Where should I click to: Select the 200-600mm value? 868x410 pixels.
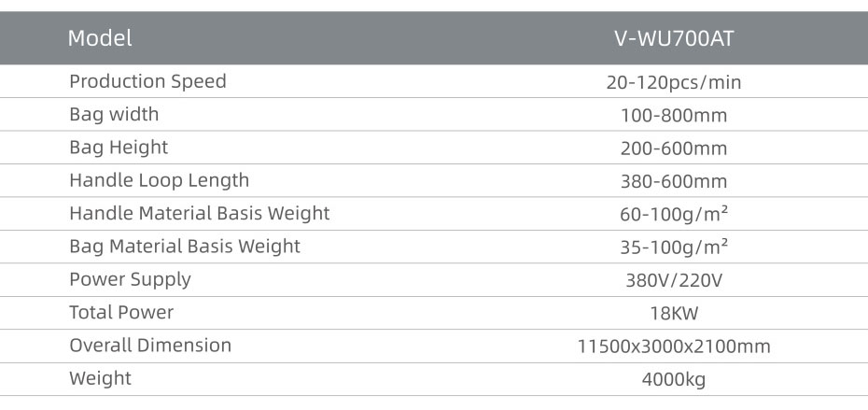(674, 148)
